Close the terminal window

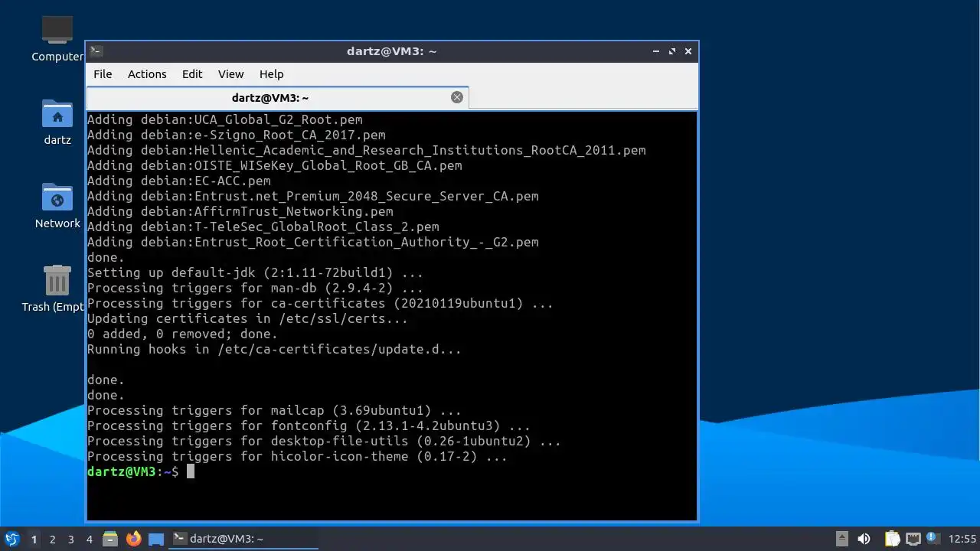click(x=688, y=51)
